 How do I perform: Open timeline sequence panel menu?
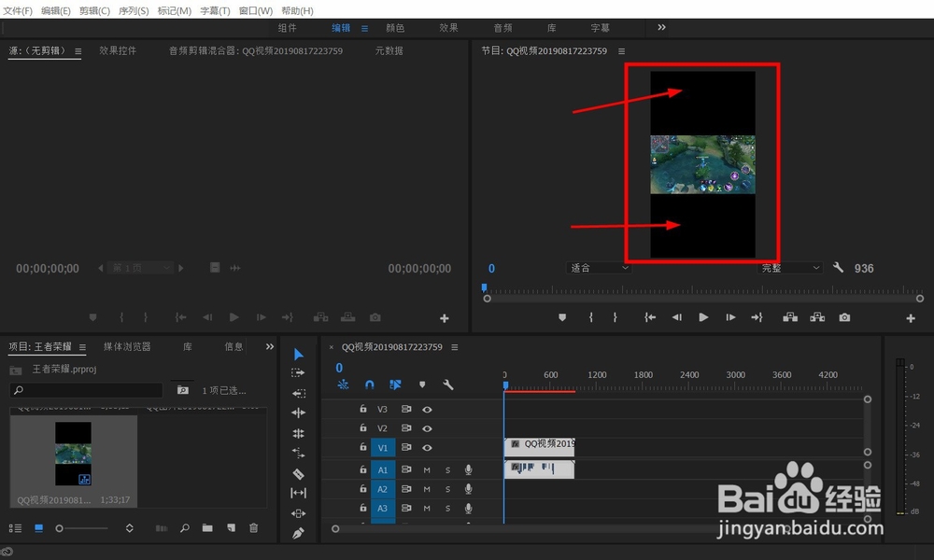tap(455, 347)
